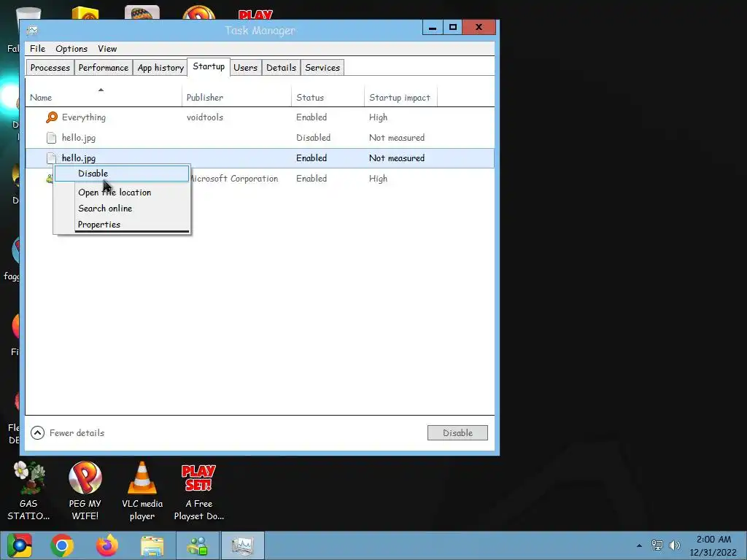Minimize the Task Manager window

433,28
